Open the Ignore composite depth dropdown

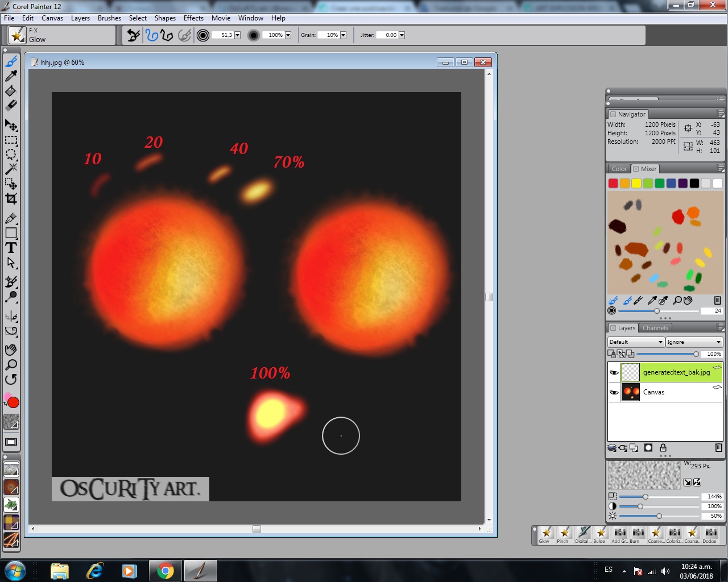coord(694,342)
